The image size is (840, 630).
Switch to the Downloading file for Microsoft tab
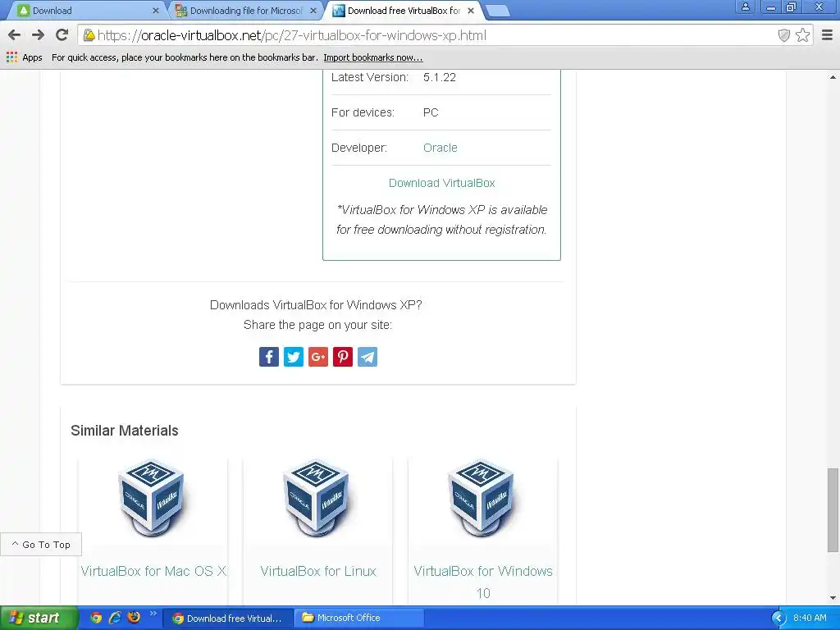tap(245, 11)
